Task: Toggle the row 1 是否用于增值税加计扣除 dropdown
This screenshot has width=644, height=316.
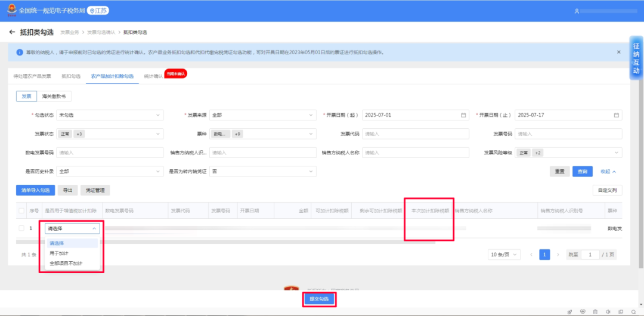Action: pyautogui.click(x=72, y=228)
